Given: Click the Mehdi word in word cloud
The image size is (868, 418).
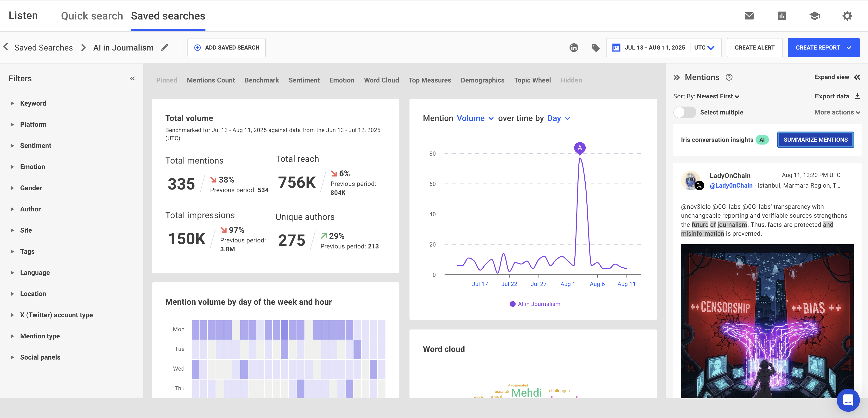Looking at the screenshot, I should tap(526, 393).
